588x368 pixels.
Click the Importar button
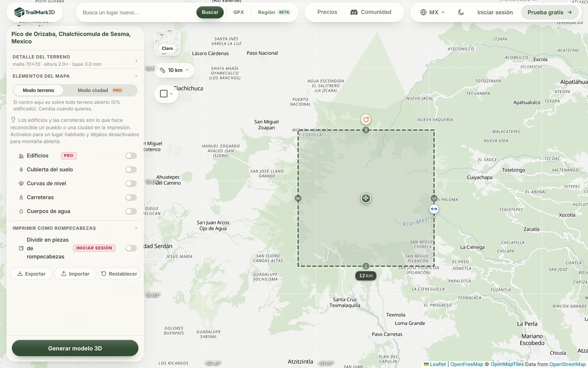(x=75, y=274)
